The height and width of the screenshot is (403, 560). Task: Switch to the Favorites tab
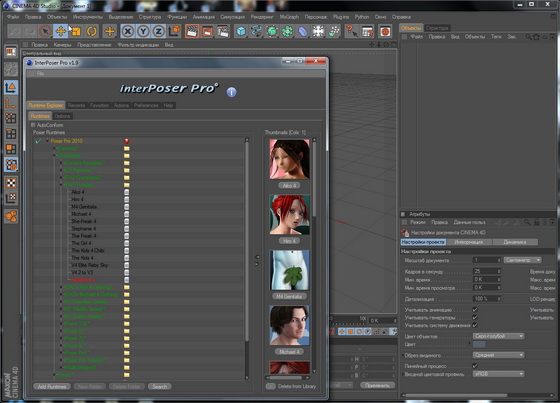click(x=99, y=105)
